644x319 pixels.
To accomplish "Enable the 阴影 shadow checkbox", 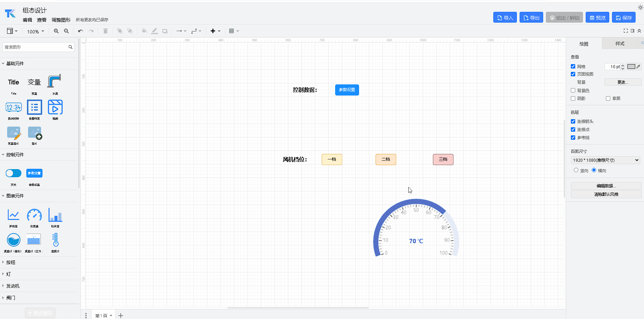I will pos(573,99).
